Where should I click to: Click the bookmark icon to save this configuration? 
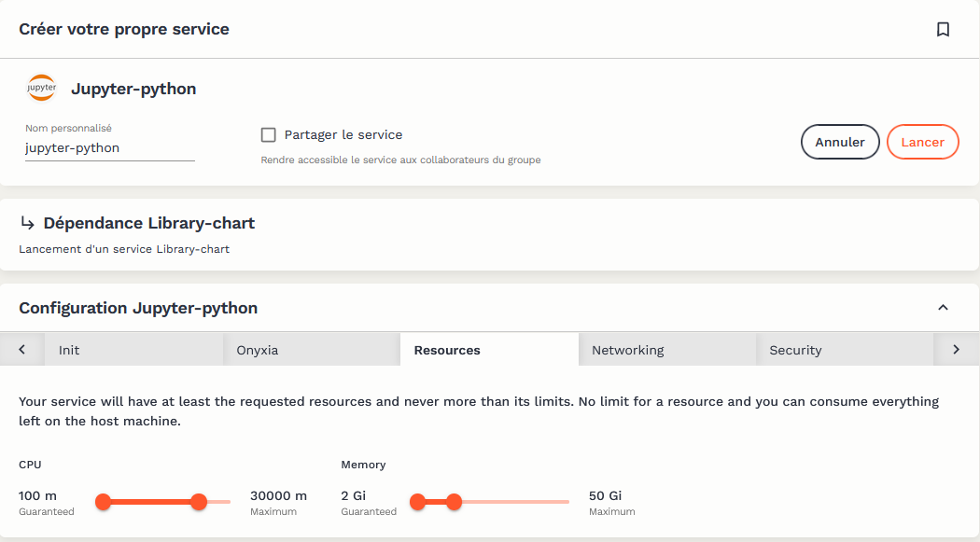[943, 30]
